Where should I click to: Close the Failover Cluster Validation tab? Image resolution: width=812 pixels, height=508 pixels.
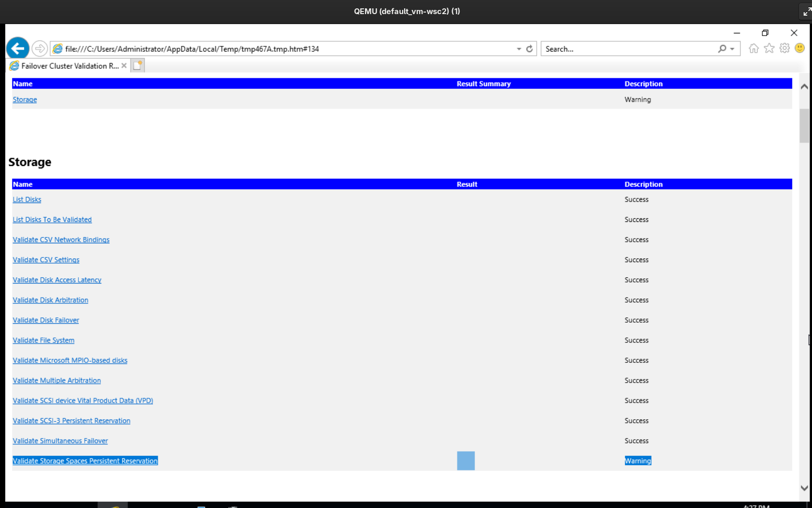point(124,66)
